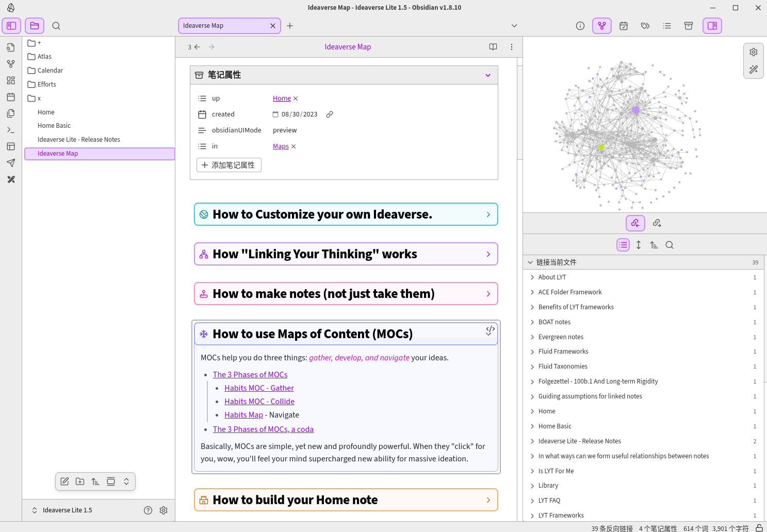Toggle left sidebar collapse
The height and width of the screenshot is (532, 767).
(11, 26)
